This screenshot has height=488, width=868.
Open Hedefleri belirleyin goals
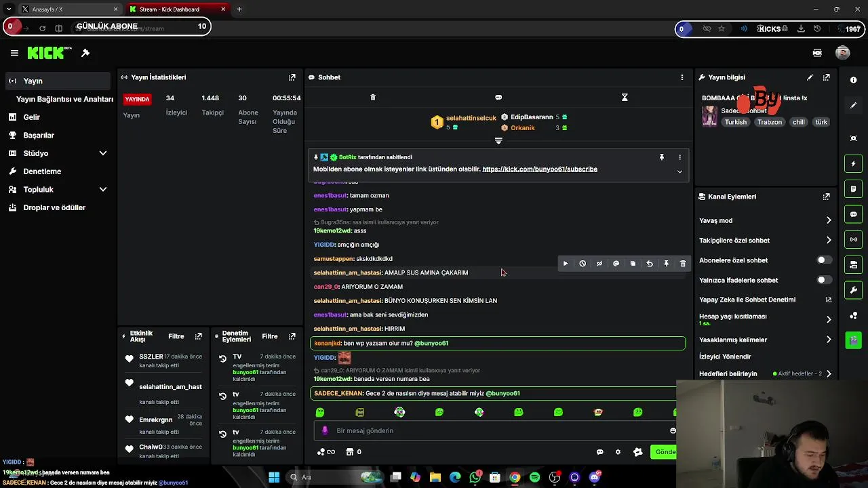[765, 373]
